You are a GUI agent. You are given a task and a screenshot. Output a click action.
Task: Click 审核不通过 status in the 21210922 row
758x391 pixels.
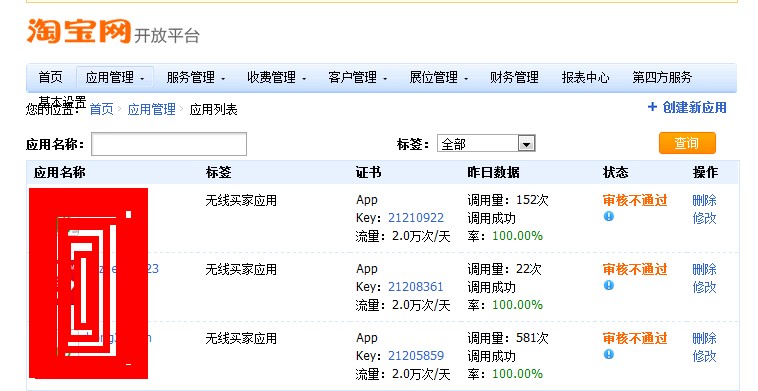[635, 200]
